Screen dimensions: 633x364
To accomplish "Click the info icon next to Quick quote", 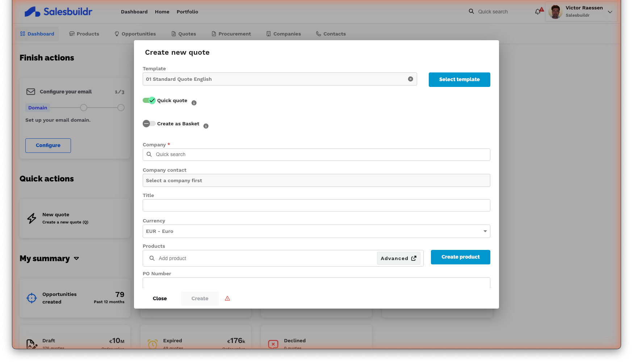I will point(194,103).
